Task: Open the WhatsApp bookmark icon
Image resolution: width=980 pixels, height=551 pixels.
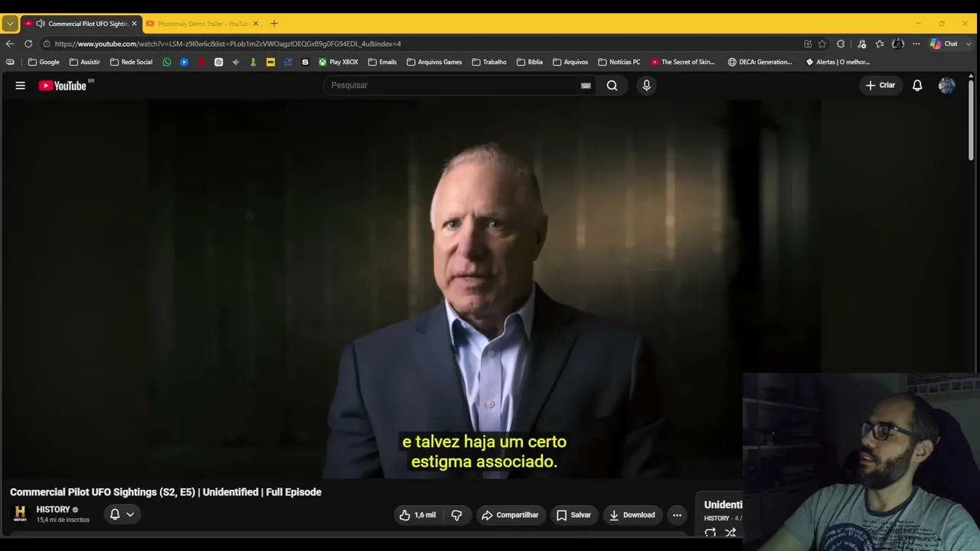Action: [167, 62]
